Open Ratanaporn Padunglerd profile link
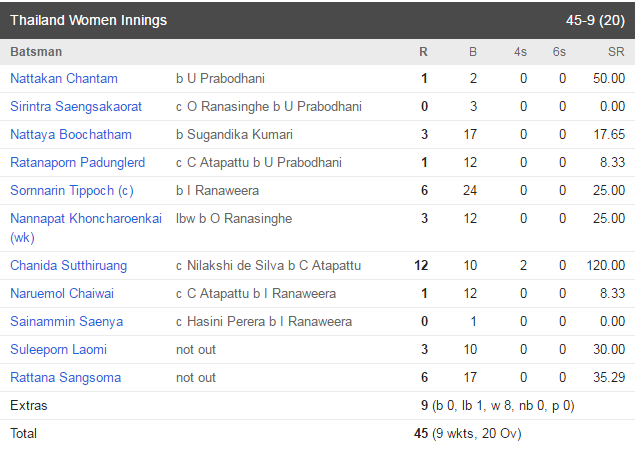 tap(77, 162)
